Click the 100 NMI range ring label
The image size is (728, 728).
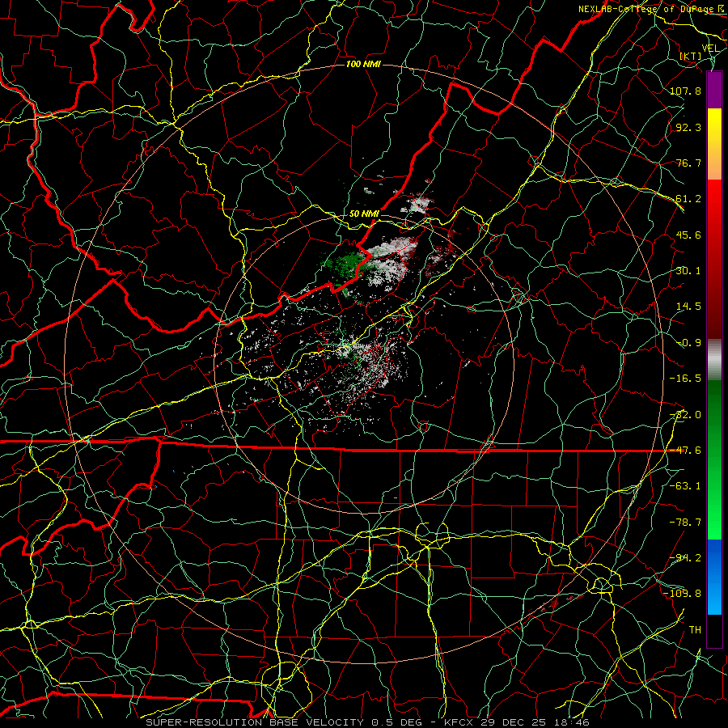click(x=363, y=64)
